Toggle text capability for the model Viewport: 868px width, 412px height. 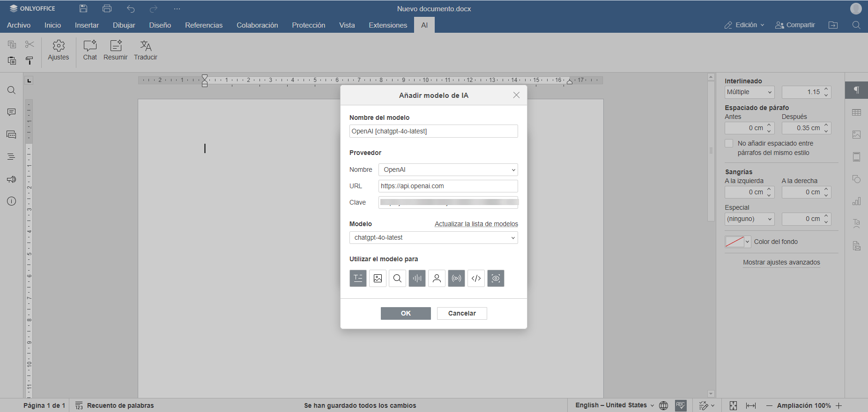[x=358, y=278]
